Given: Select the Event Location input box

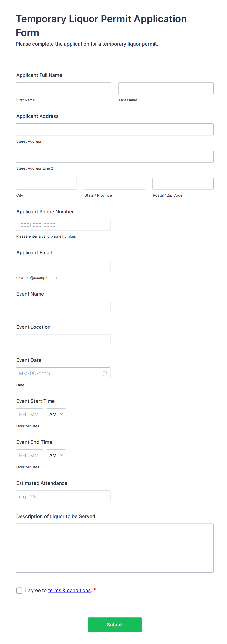Looking at the screenshot, I should point(63,340).
